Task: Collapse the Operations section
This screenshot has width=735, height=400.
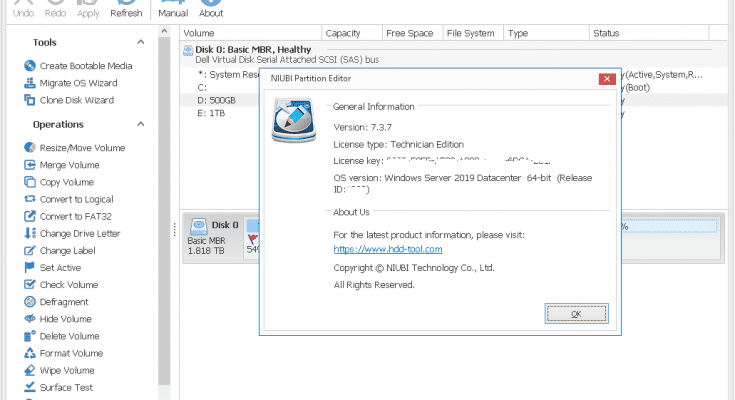Action: coord(140,124)
